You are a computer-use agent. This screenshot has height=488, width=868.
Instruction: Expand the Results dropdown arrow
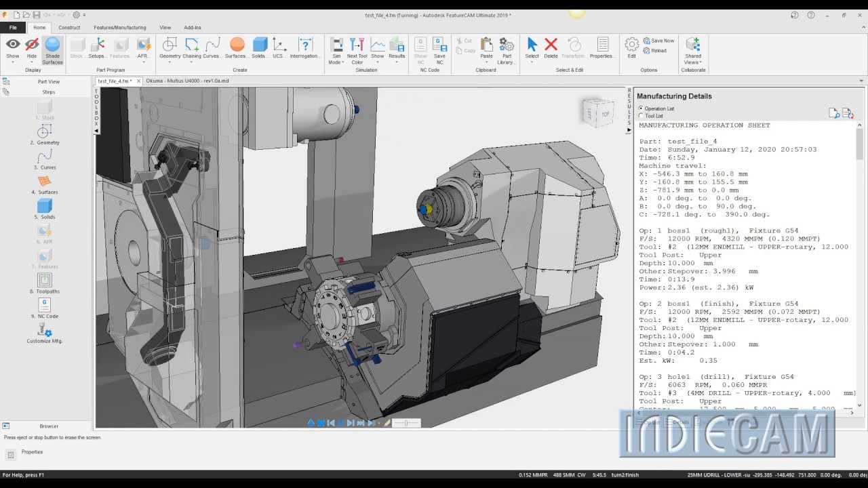397,62
